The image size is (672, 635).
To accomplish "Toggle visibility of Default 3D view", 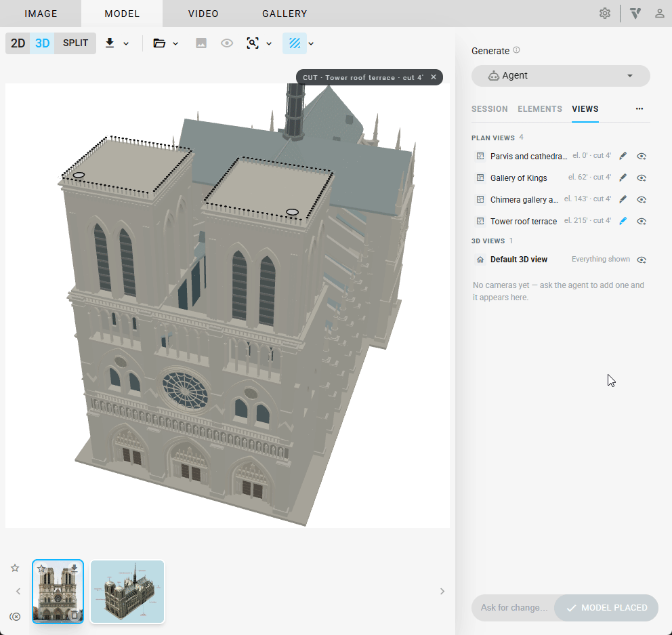I will click(x=642, y=260).
